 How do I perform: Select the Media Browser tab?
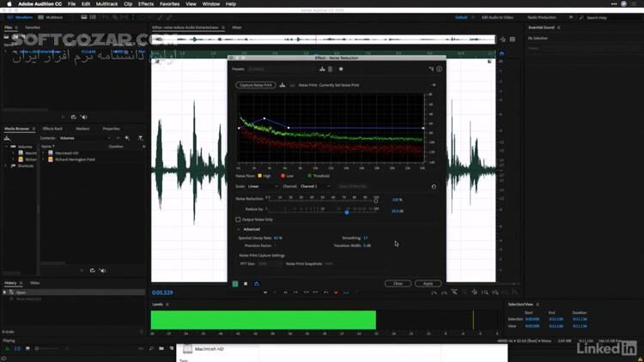[17, 129]
